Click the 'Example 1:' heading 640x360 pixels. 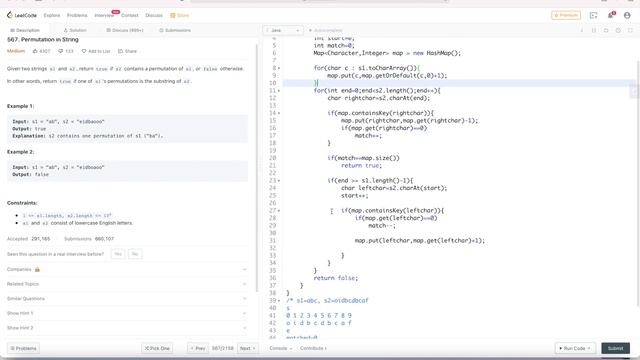pyautogui.click(x=20, y=106)
